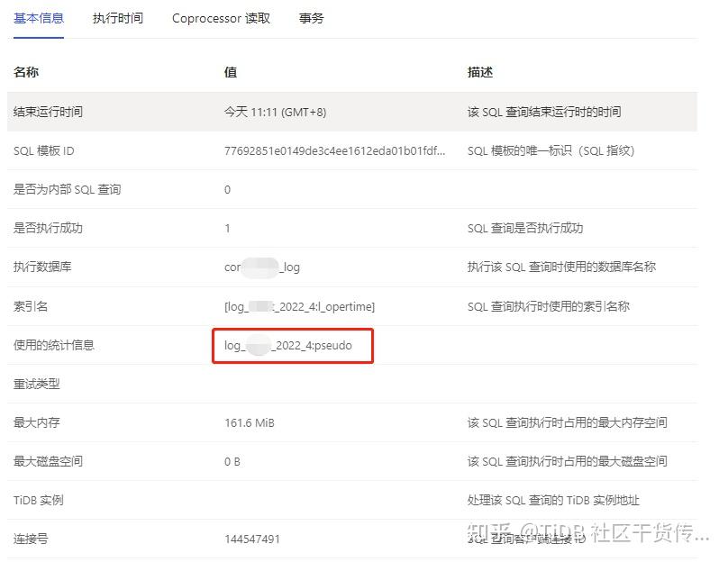Select the 重试类型 row label

(x=37, y=384)
